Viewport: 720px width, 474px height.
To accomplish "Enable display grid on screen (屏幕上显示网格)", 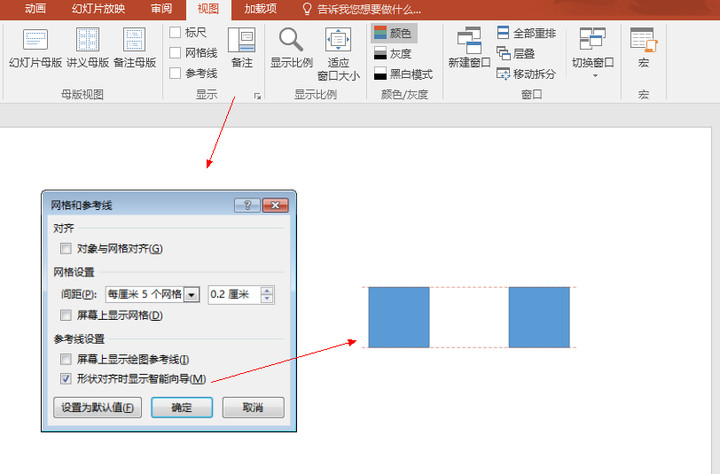I will pyautogui.click(x=66, y=315).
